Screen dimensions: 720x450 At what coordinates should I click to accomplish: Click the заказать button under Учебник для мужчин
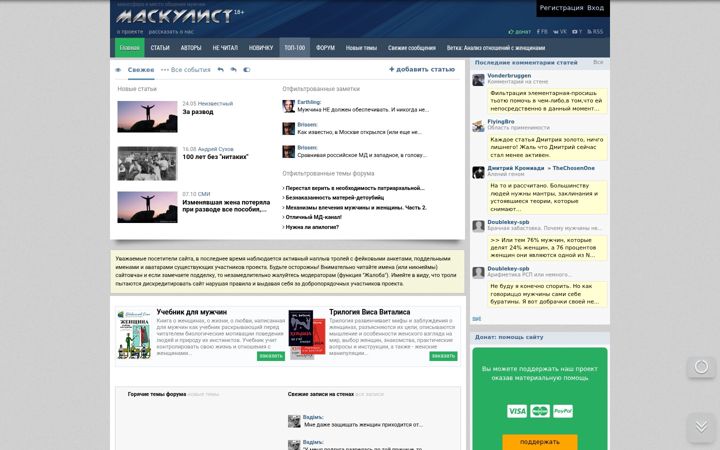(x=271, y=356)
